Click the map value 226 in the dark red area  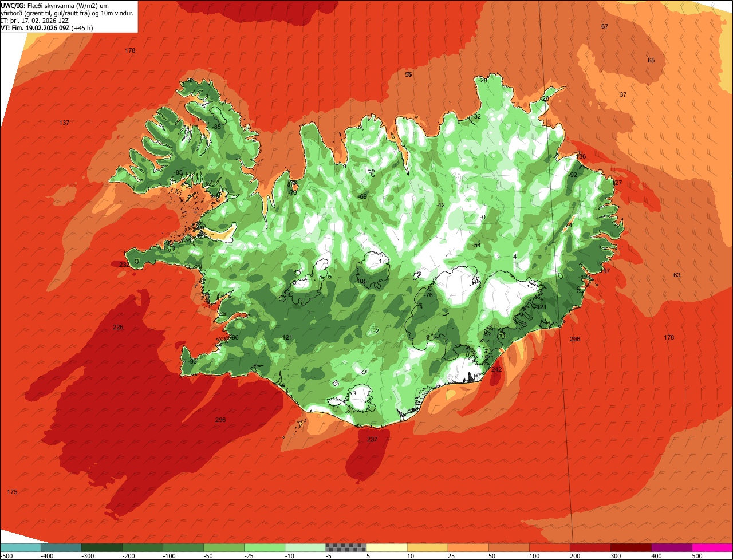click(x=118, y=327)
